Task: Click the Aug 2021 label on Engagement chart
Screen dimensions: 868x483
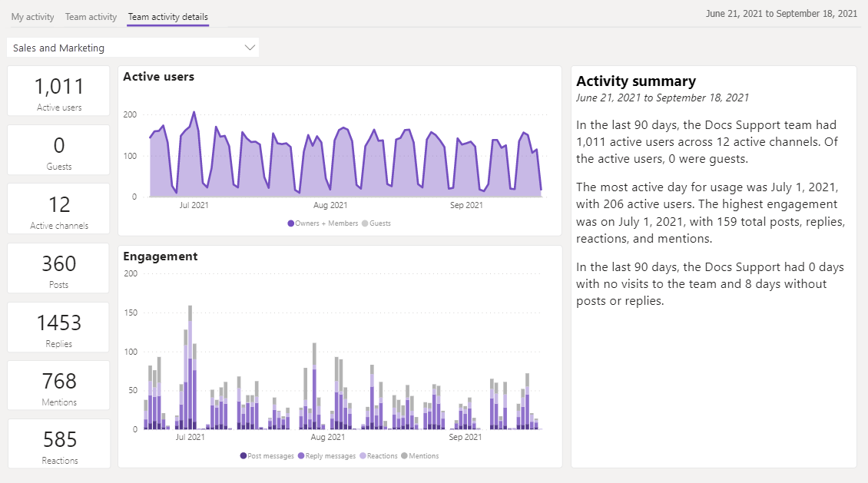Action: [328, 437]
